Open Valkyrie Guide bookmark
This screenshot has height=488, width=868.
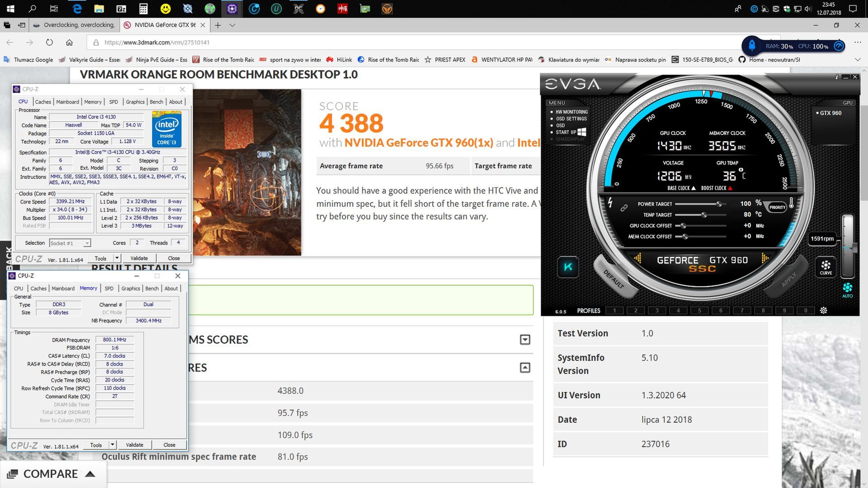(90, 60)
